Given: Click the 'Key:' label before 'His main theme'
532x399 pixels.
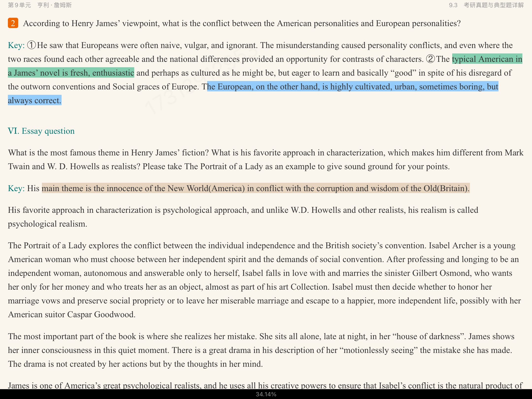Looking at the screenshot, I should tap(16, 188).
